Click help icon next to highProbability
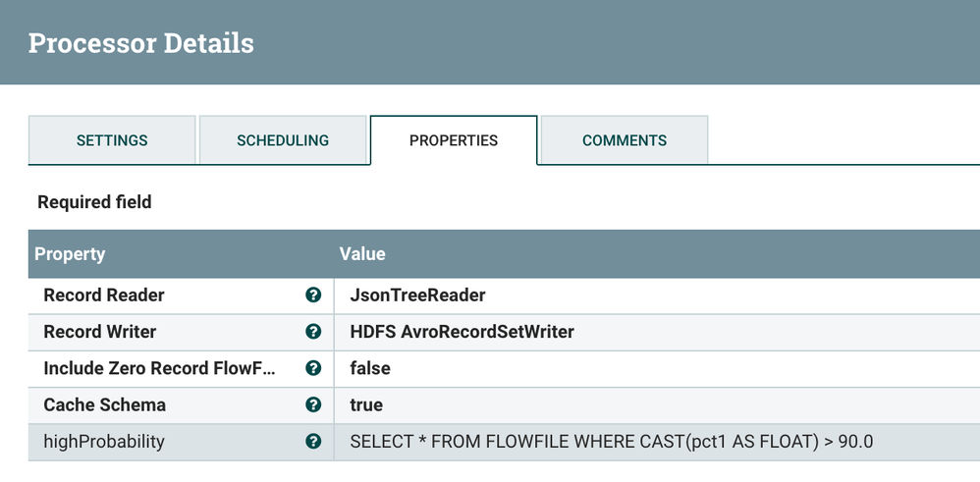 (x=313, y=442)
